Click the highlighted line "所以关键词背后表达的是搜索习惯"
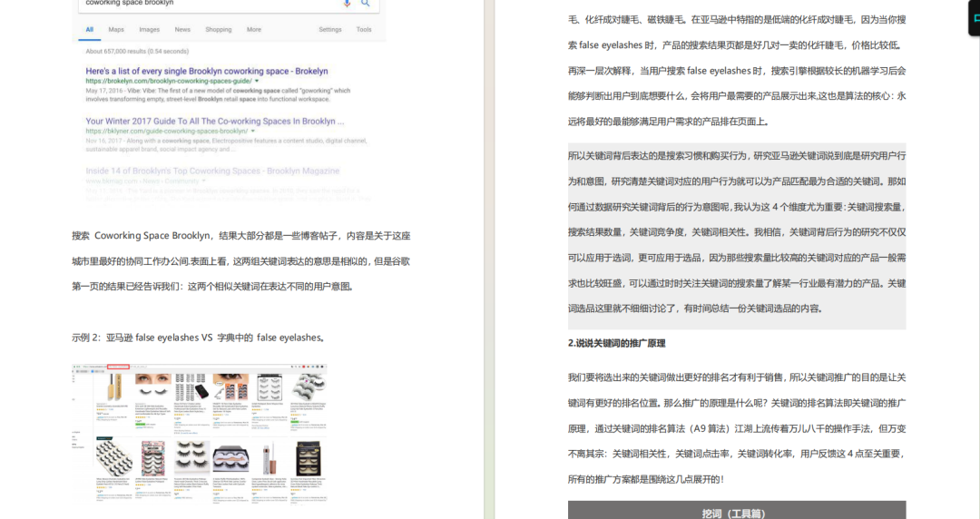This screenshot has height=519, width=980. [x=737, y=156]
